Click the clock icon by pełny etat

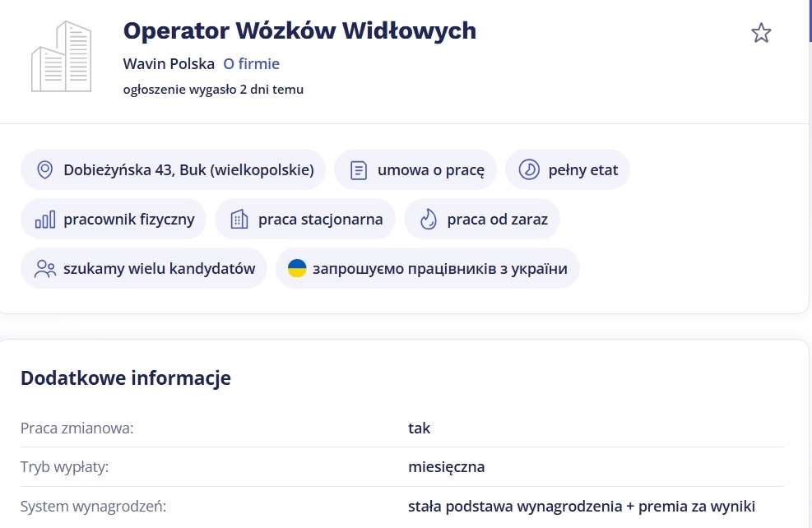pyautogui.click(x=529, y=169)
